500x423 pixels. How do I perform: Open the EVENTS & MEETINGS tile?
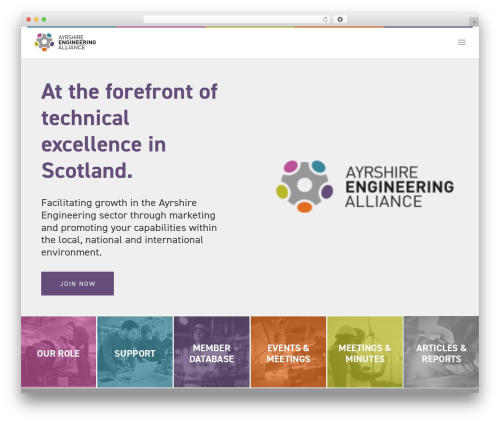(x=288, y=352)
